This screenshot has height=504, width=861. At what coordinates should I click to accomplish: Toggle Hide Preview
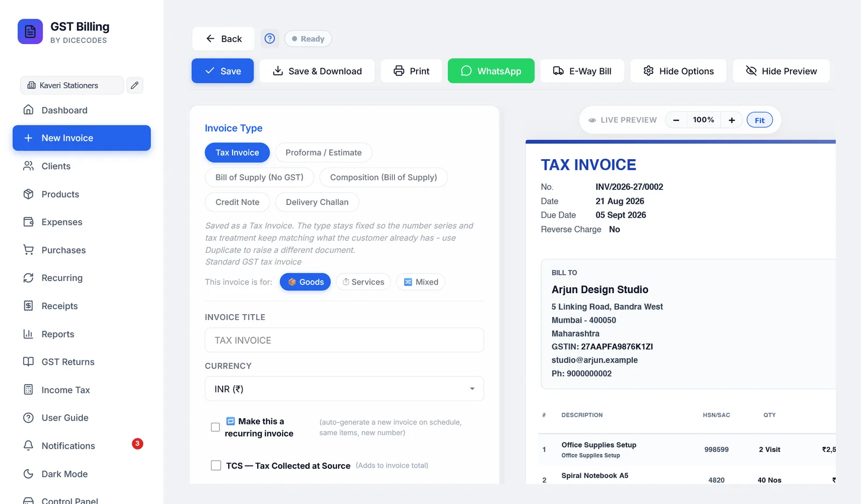[781, 71]
